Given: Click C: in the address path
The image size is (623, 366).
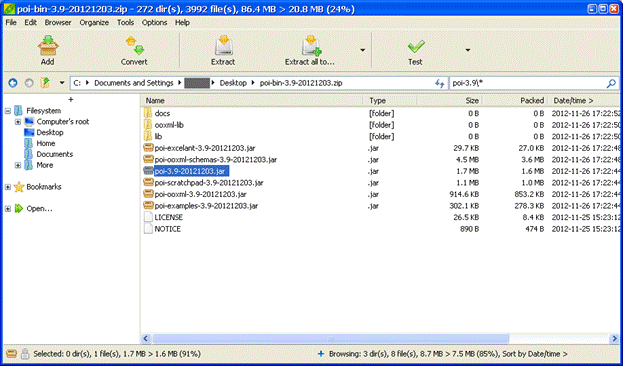Looking at the screenshot, I should pyautogui.click(x=77, y=83).
